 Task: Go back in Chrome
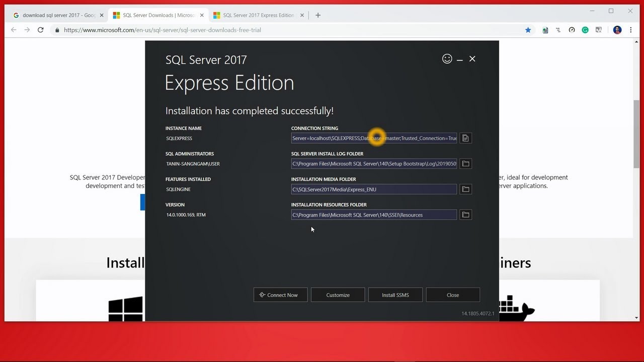click(x=14, y=30)
